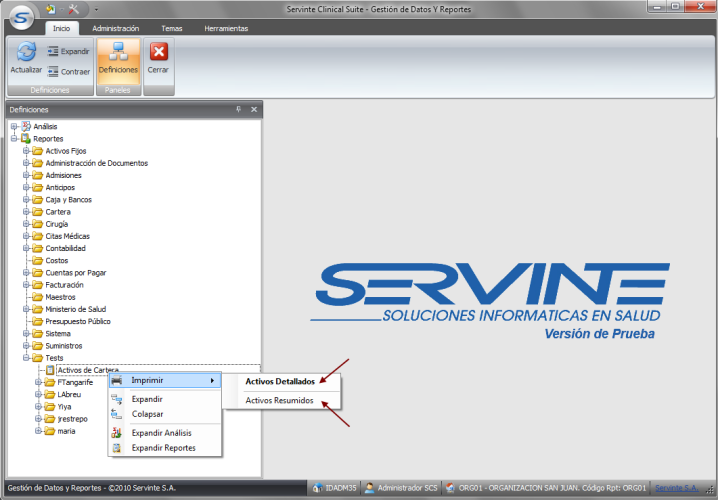Click the tools icon in quick access bar
718x500 pixels.
point(73,8)
